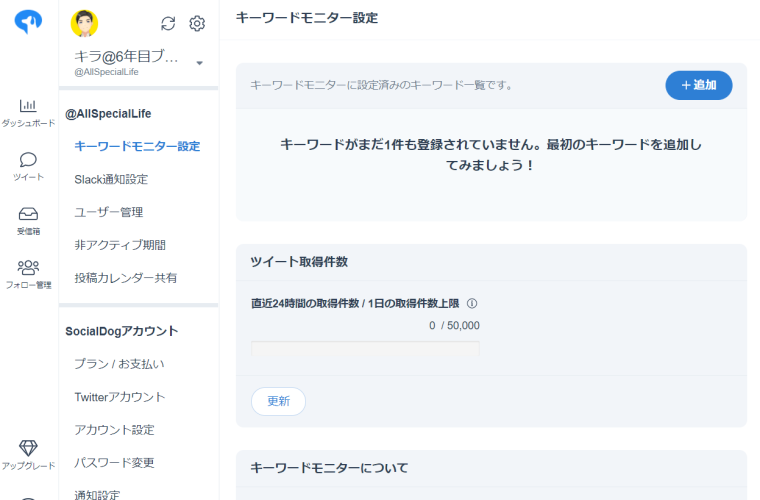Click the Upgrade (アップグレード) diamond icon
The image size is (760, 500).
click(x=28, y=448)
